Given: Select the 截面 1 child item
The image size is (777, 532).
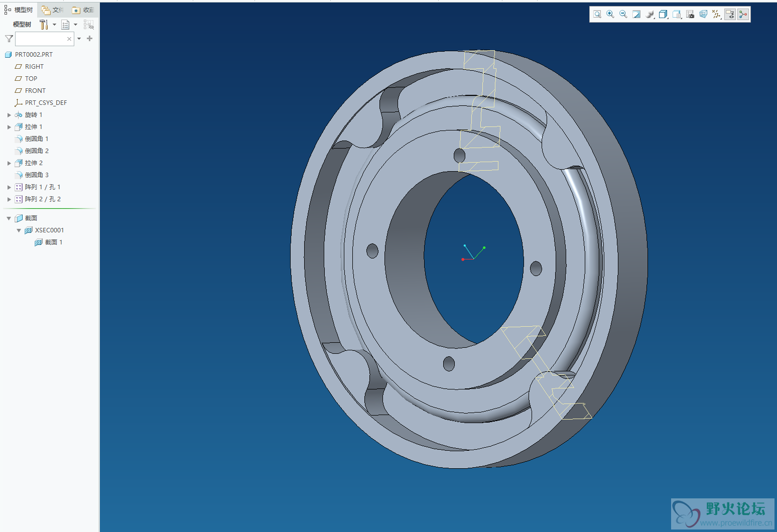Looking at the screenshot, I should [x=54, y=242].
